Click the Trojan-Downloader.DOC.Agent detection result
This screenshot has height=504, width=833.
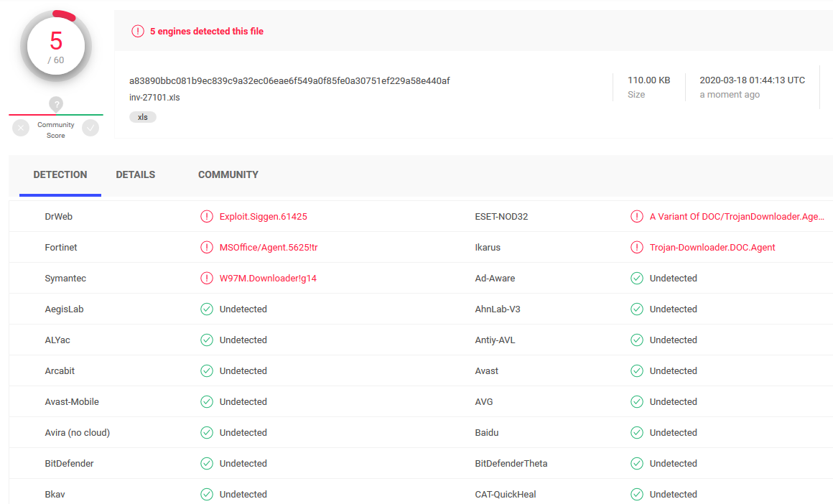click(x=712, y=248)
